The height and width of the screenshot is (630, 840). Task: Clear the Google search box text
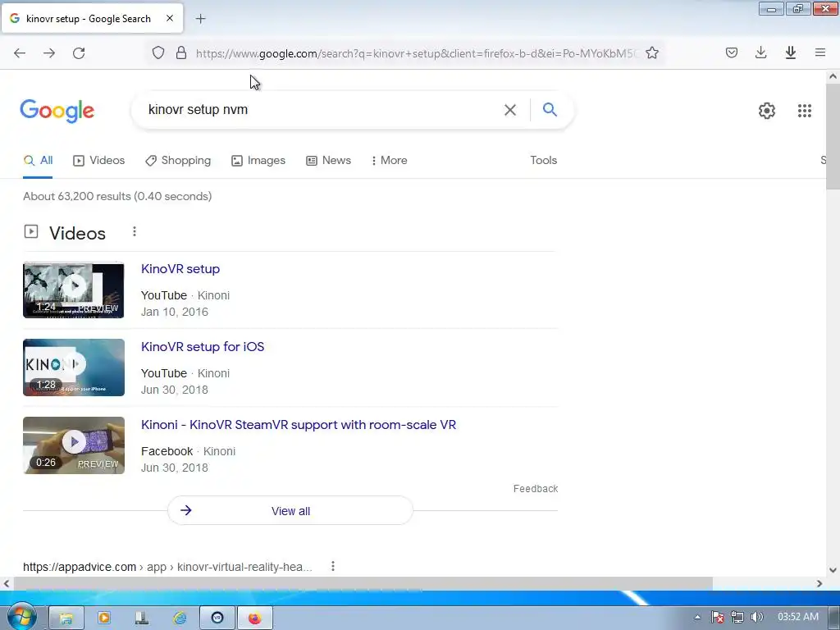510,110
